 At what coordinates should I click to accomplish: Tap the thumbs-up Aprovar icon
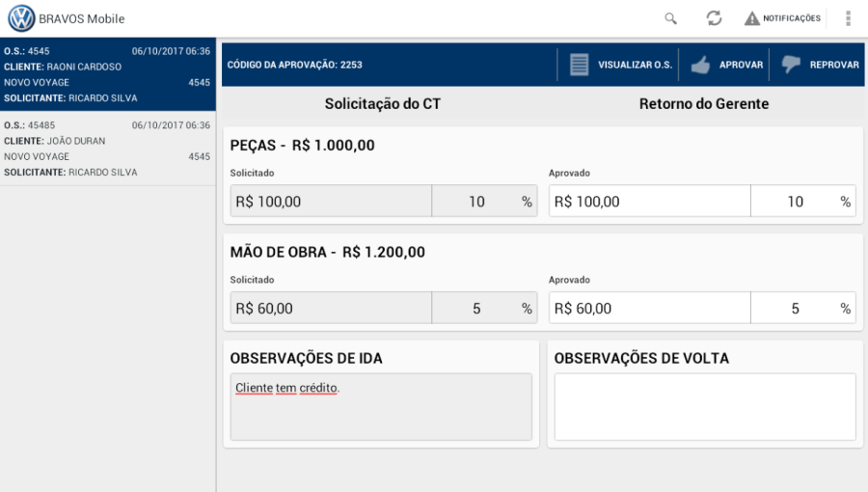click(700, 65)
